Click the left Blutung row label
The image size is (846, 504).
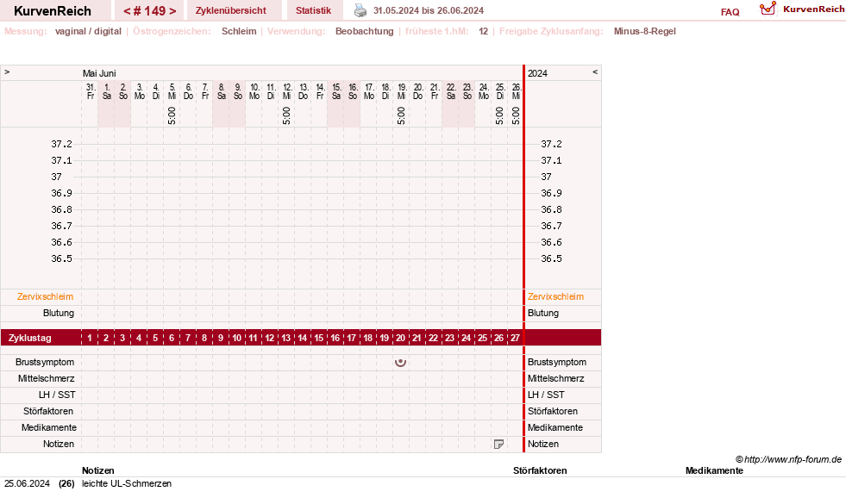[x=59, y=314]
